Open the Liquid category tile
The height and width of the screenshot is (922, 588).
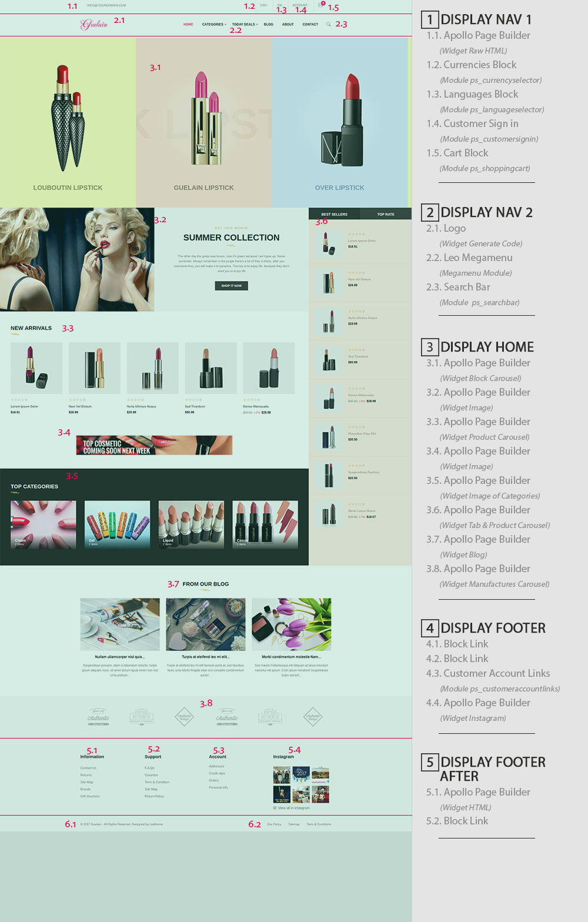tap(191, 525)
